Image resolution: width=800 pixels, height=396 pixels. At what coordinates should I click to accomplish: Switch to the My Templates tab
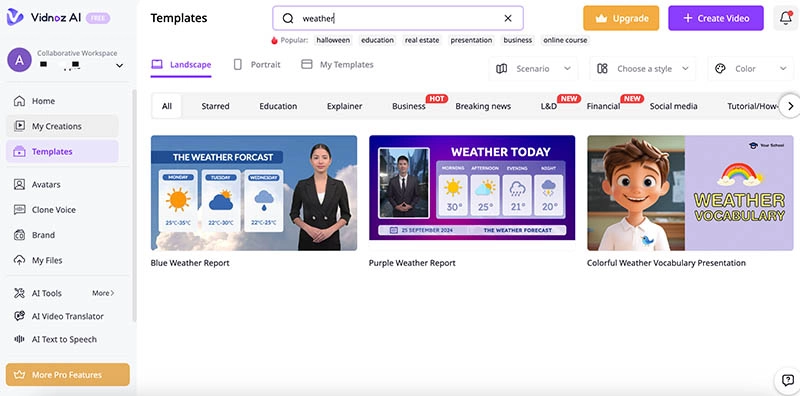point(337,65)
